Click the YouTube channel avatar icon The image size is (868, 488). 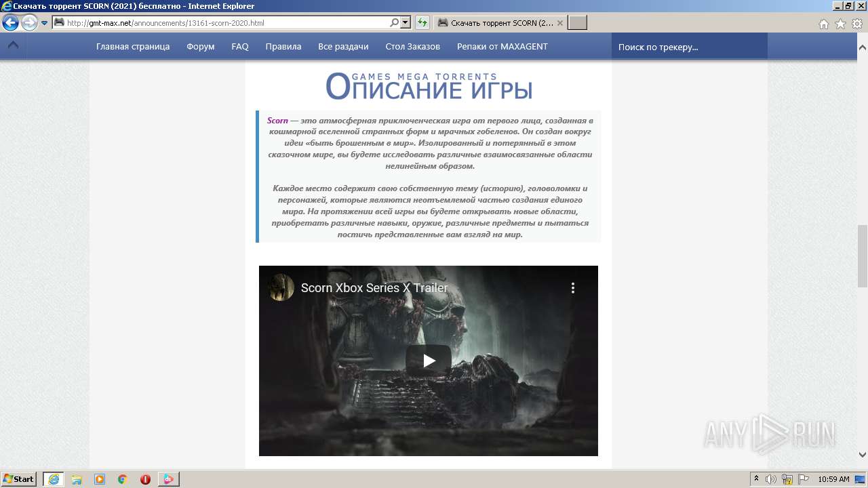(x=281, y=288)
